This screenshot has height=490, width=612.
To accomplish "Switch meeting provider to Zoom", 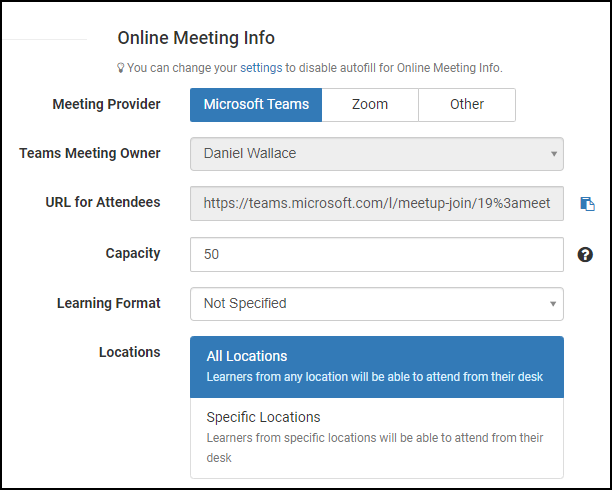I will click(x=370, y=105).
